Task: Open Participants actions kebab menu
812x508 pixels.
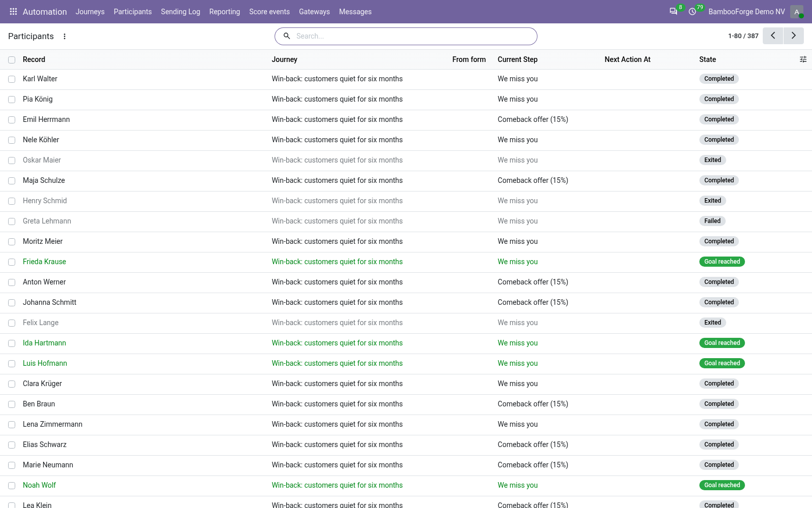Action: pos(64,36)
